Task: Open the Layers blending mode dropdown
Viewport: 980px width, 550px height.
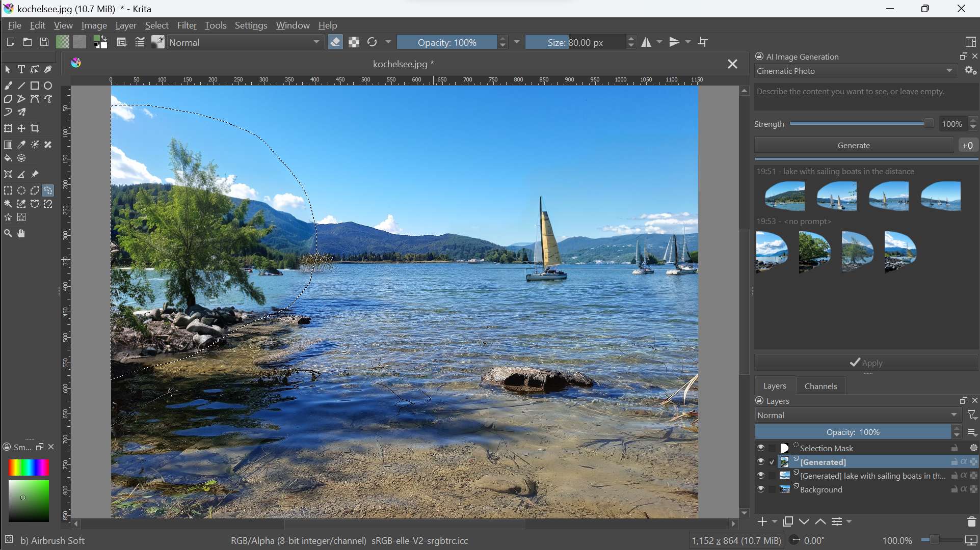Action: pyautogui.click(x=858, y=416)
